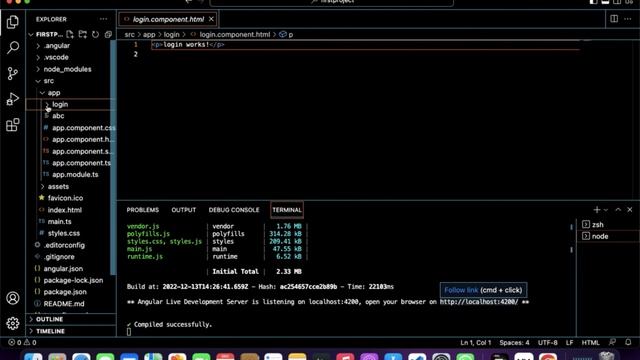640x360 pixels.
Task: Add a new terminal with plus icon
Action: 597,210
